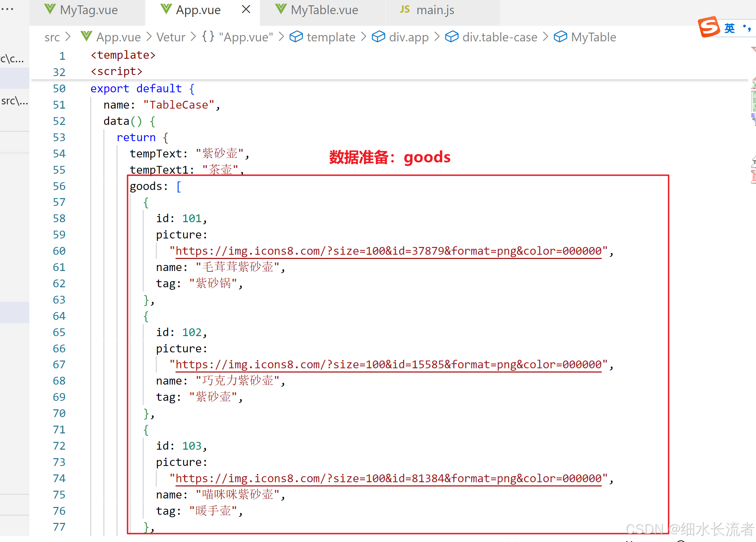Screen dimensions: 756x542
Task: Open the icons8 URL with id=37879
Action: click(388, 251)
